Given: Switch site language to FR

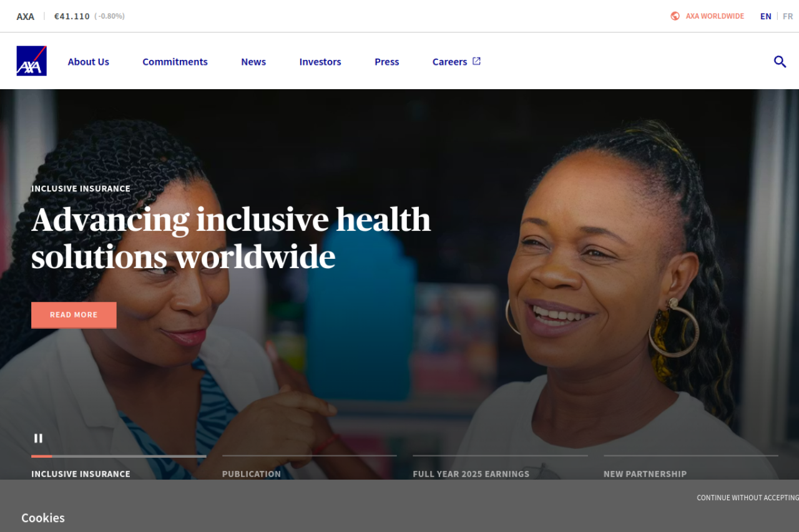Looking at the screenshot, I should pyautogui.click(x=788, y=16).
